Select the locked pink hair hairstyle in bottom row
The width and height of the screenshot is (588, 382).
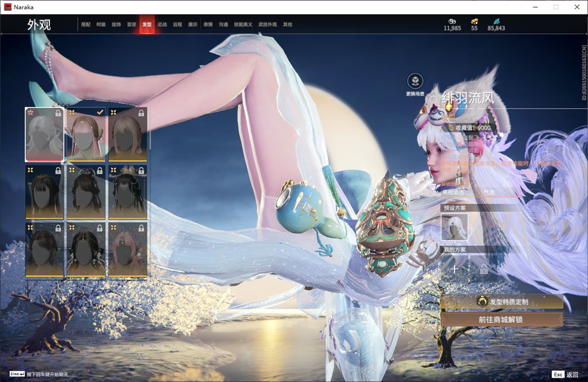[x=127, y=250]
